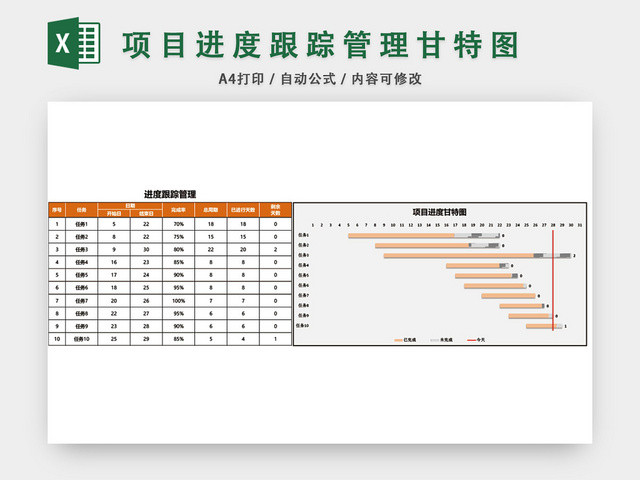Select table cell 任务3 in row 3
This screenshot has height=480, width=640.
tap(82, 249)
